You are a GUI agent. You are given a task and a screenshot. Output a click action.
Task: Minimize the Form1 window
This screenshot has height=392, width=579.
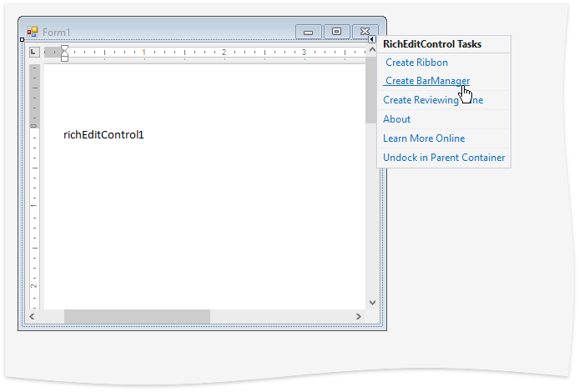click(x=309, y=33)
